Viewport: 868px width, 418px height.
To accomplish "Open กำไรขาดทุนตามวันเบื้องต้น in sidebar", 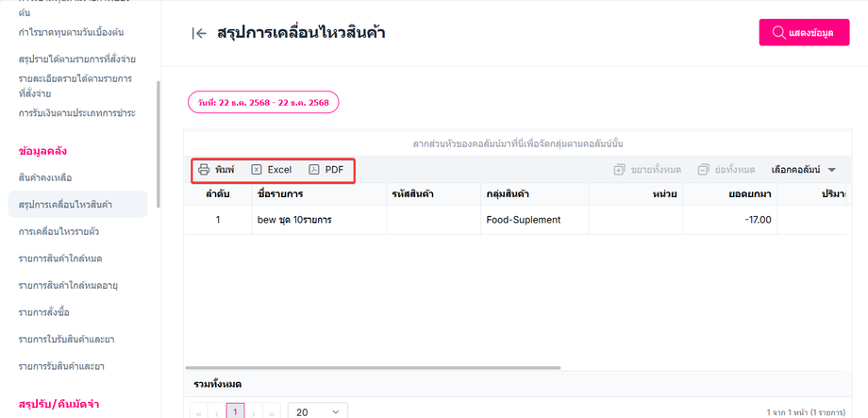I will coord(71,32).
